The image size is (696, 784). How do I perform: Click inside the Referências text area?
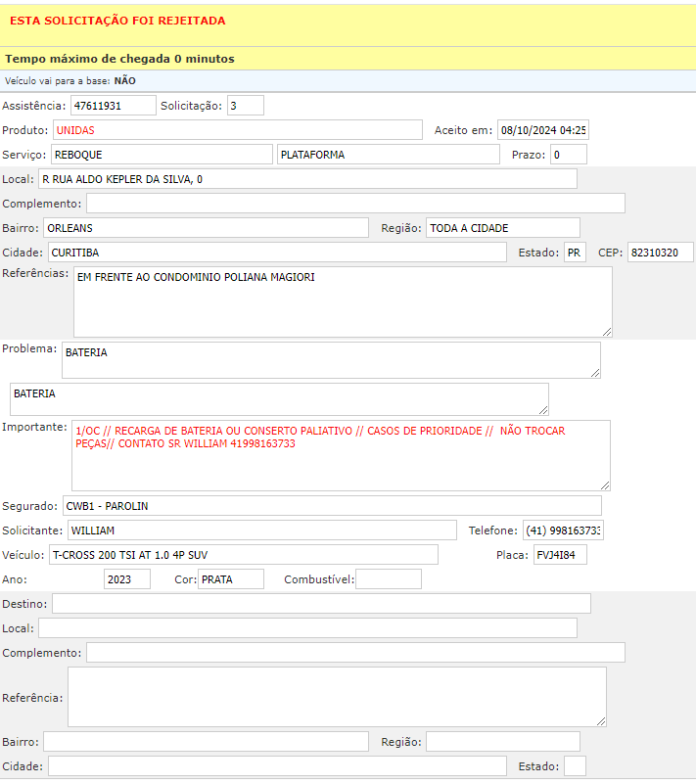pos(343,301)
